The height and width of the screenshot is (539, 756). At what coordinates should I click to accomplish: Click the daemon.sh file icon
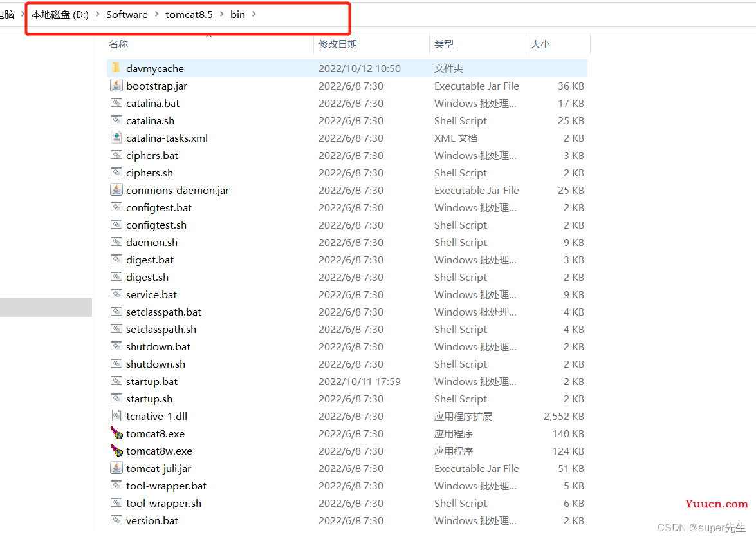(x=116, y=241)
